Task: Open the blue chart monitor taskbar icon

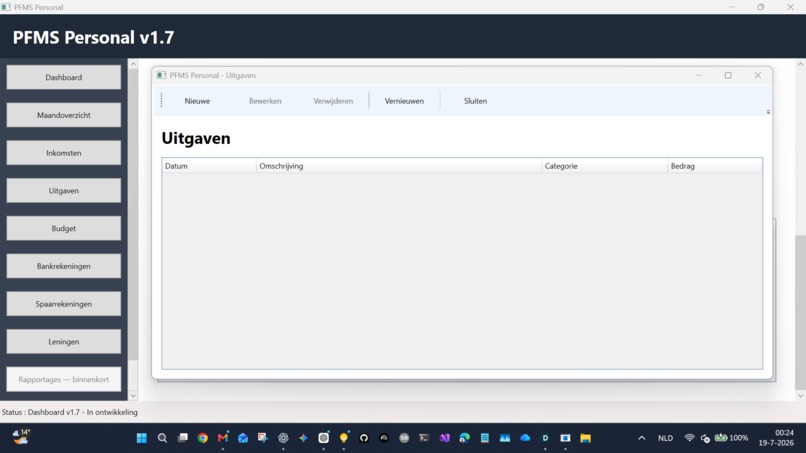Action: (x=505, y=438)
